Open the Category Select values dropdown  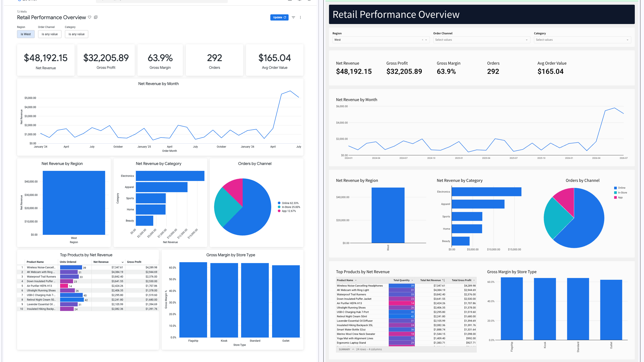(582, 40)
